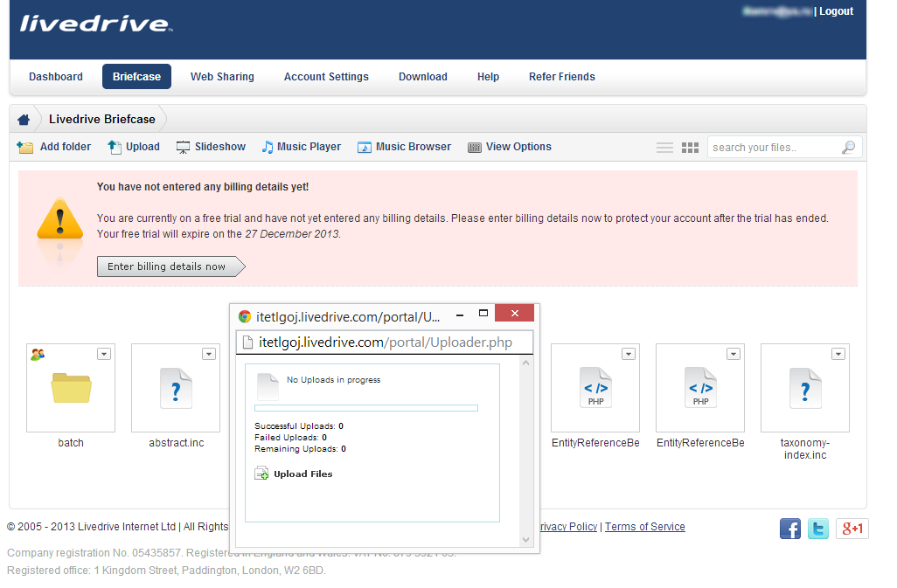Maximize the Uploader popup window
The height and width of the screenshot is (588, 897).
(x=483, y=313)
